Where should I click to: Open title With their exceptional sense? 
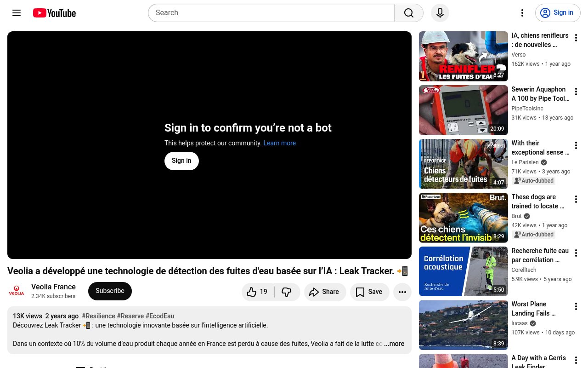[540, 148]
